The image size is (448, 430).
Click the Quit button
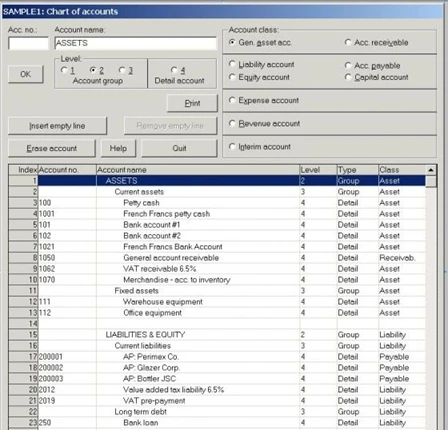coord(179,148)
